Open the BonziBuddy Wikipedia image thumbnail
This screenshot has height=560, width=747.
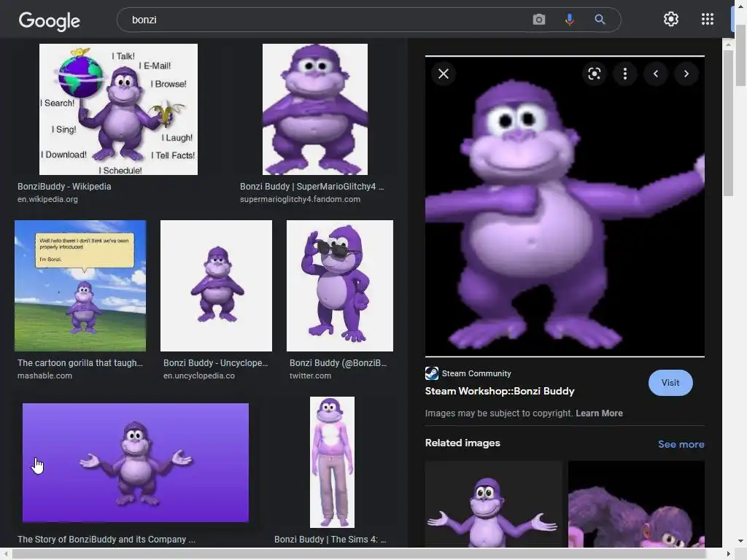point(118,109)
